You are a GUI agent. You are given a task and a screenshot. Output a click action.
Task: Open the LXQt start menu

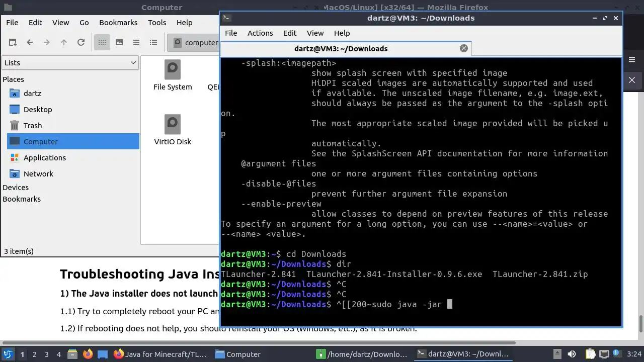(8, 354)
